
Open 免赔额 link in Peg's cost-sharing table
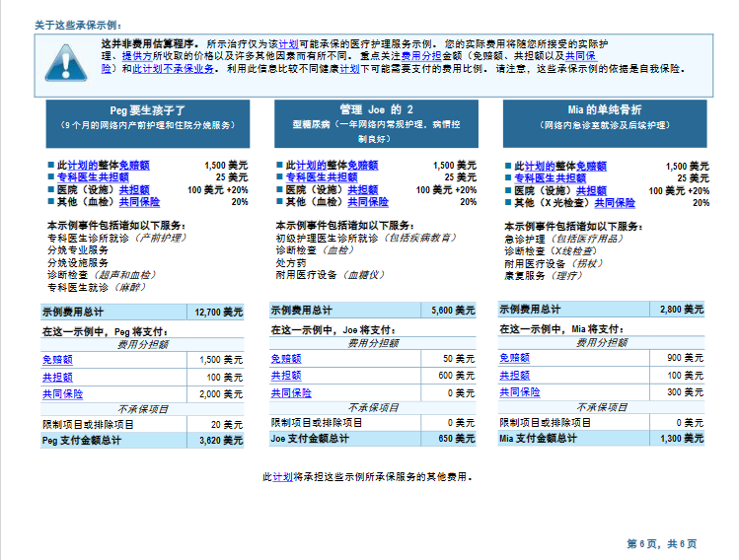[57, 360]
